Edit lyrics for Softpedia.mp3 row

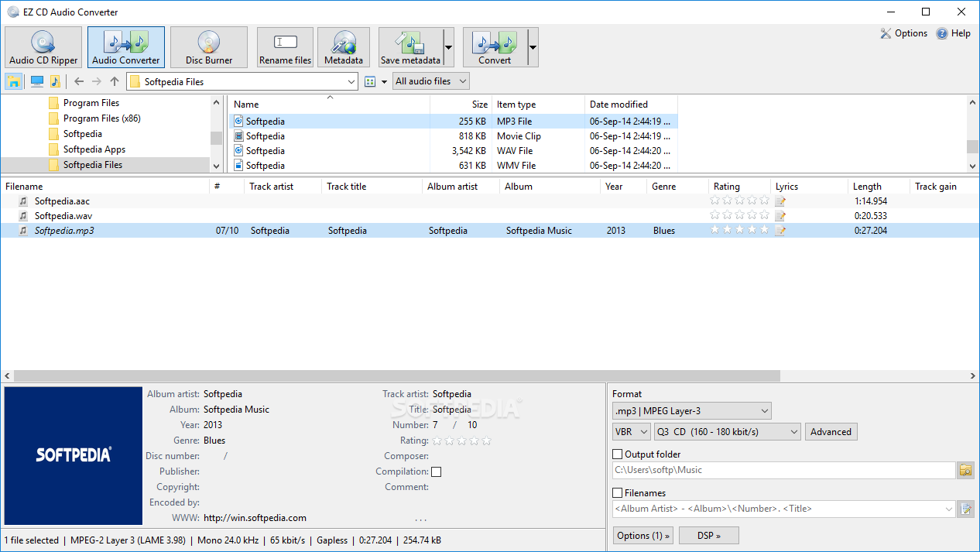pyautogui.click(x=780, y=231)
